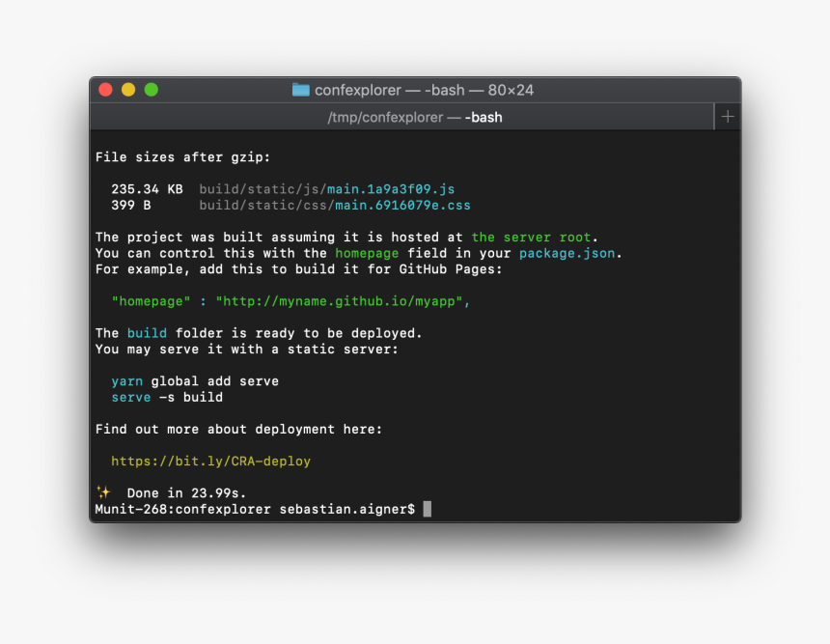Click the build/static/css/ path prefix
Image resolution: width=830 pixels, height=644 pixels.
(x=266, y=205)
